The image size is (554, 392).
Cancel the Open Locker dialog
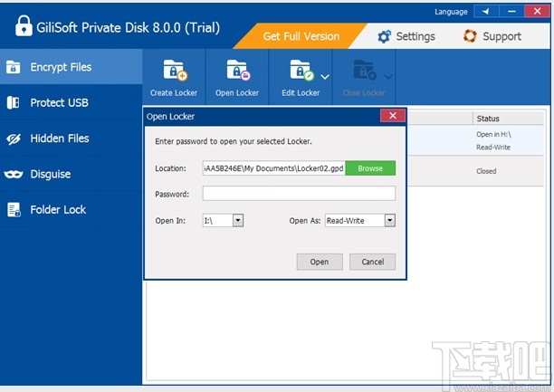pyautogui.click(x=372, y=262)
